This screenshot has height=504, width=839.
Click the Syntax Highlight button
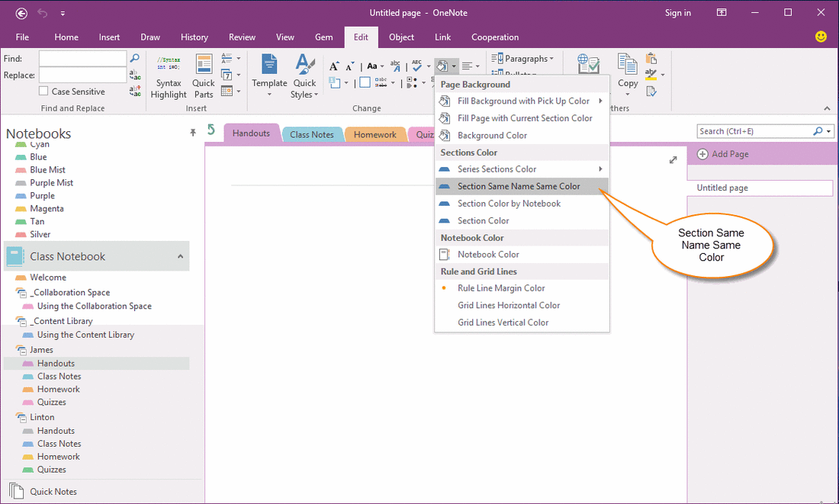(x=169, y=77)
